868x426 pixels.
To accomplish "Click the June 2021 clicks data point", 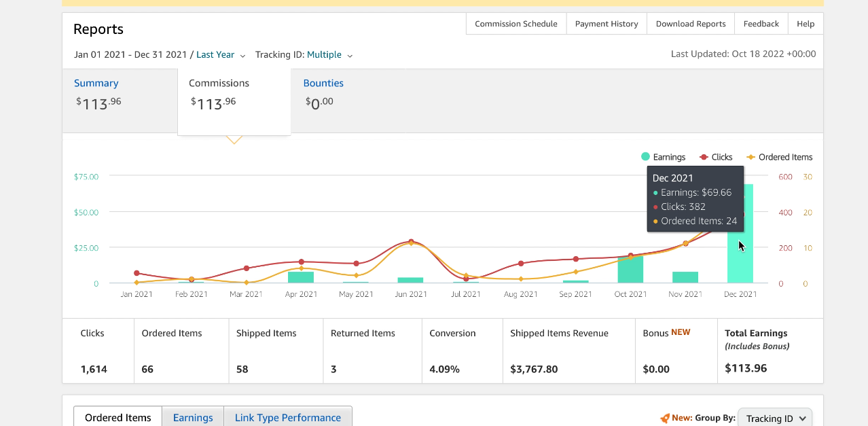I will (x=411, y=242).
